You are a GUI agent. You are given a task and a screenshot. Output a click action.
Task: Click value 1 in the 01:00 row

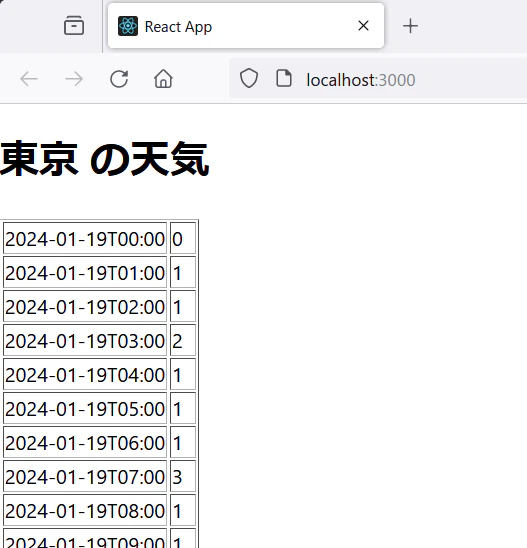tap(183, 272)
